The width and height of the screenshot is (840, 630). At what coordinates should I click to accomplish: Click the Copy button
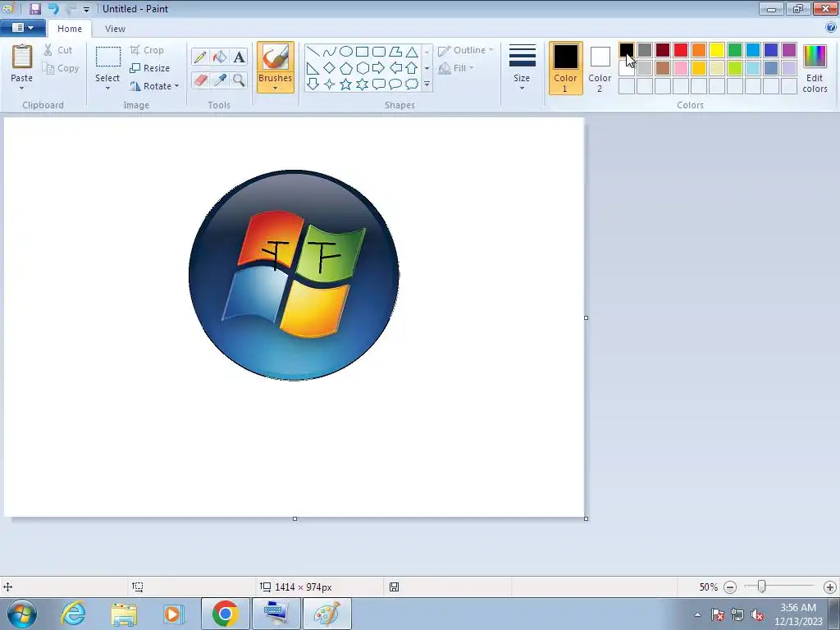(61, 68)
